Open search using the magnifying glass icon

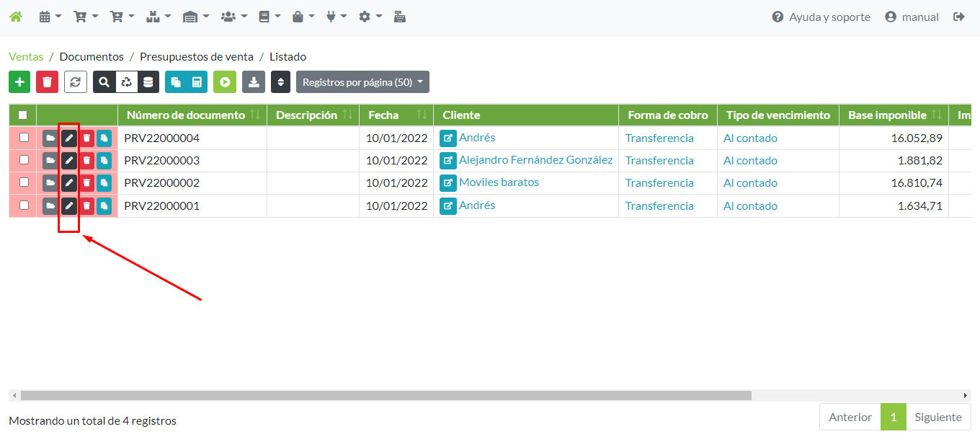pos(104,82)
